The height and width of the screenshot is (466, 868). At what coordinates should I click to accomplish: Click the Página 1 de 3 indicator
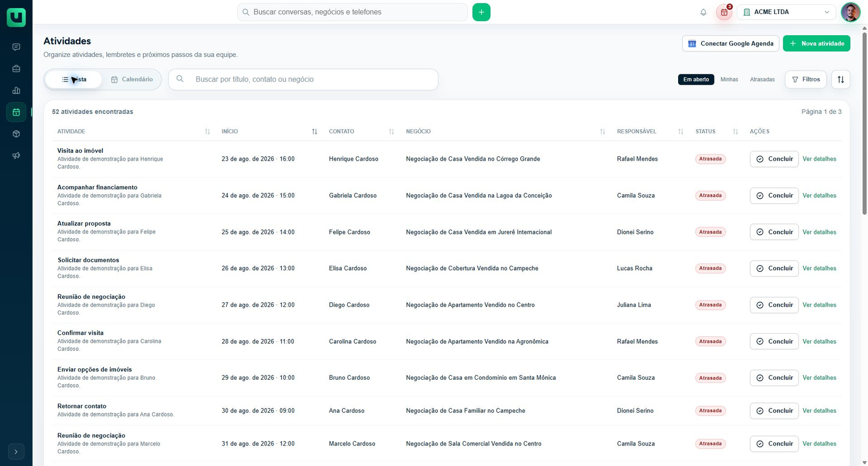(x=821, y=112)
